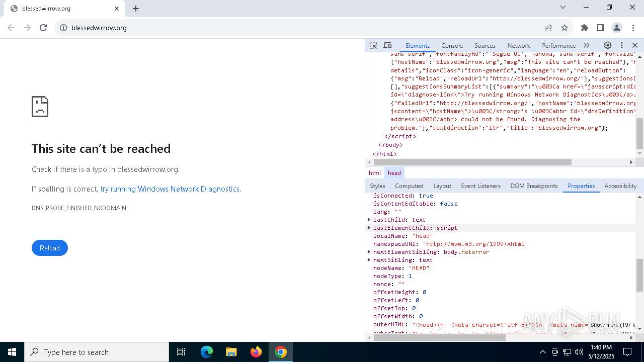Select the closing </html> tag line
The image size is (644, 362).
(384, 154)
